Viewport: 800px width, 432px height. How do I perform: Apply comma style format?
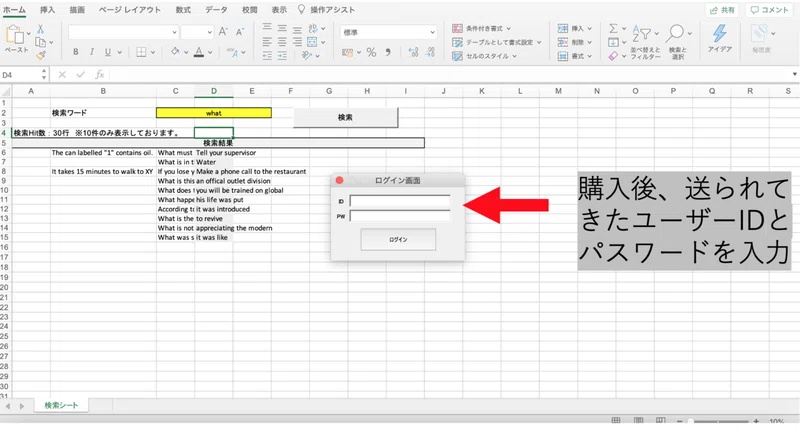(x=388, y=52)
